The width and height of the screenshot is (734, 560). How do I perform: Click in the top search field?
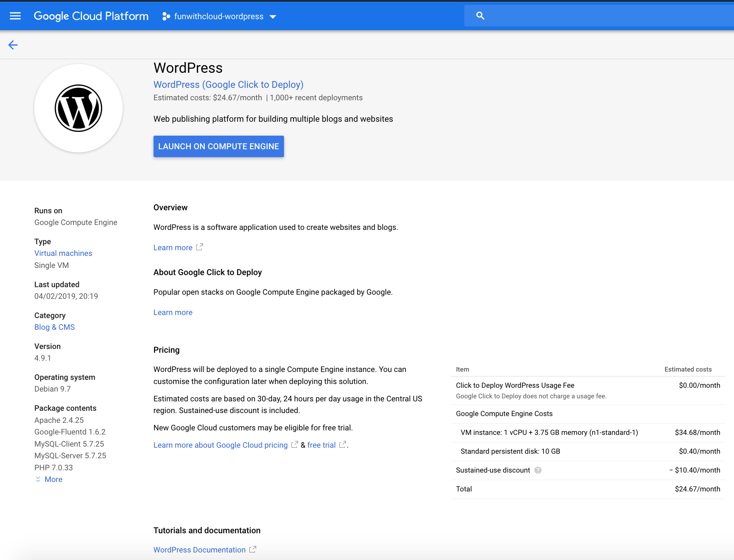[603, 16]
